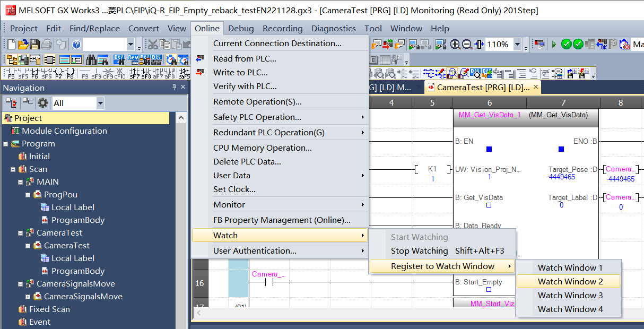Switch to the CameraTest [PRG] [LD] tab
This screenshot has width=644, height=329.
click(x=482, y=87)
